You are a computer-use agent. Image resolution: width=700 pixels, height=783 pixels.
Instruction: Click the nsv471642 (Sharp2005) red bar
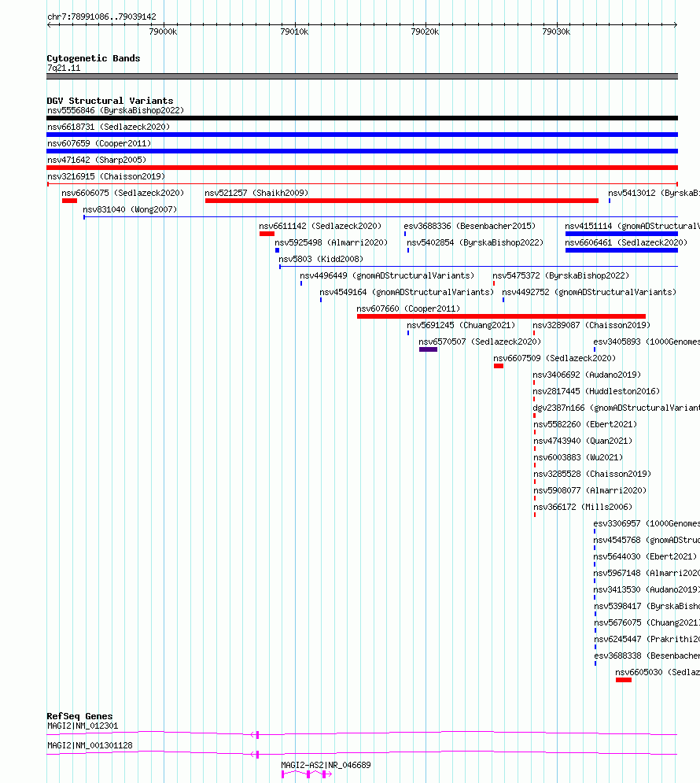coord(363,168)
